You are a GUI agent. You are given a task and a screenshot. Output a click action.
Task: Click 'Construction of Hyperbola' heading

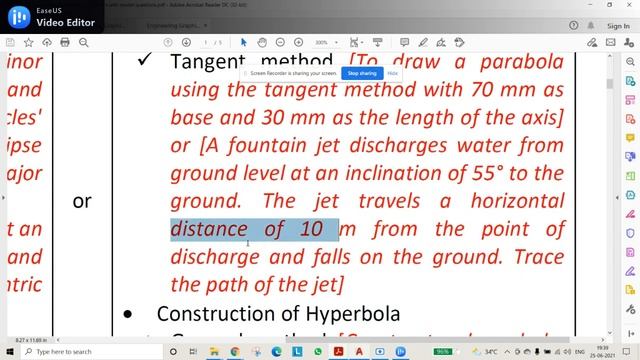(278, 314)
